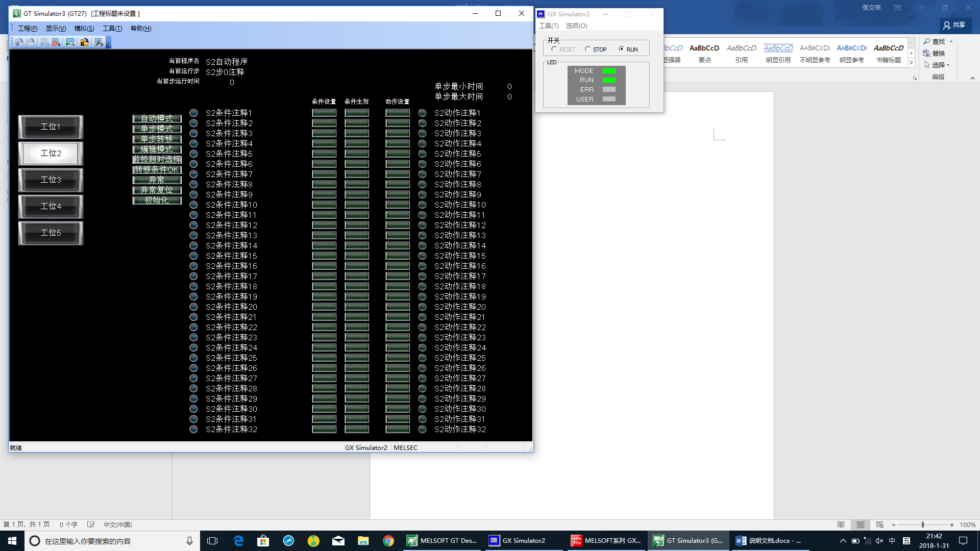
Task: Open simulator settings wrench icon
Action: [99, 42]
